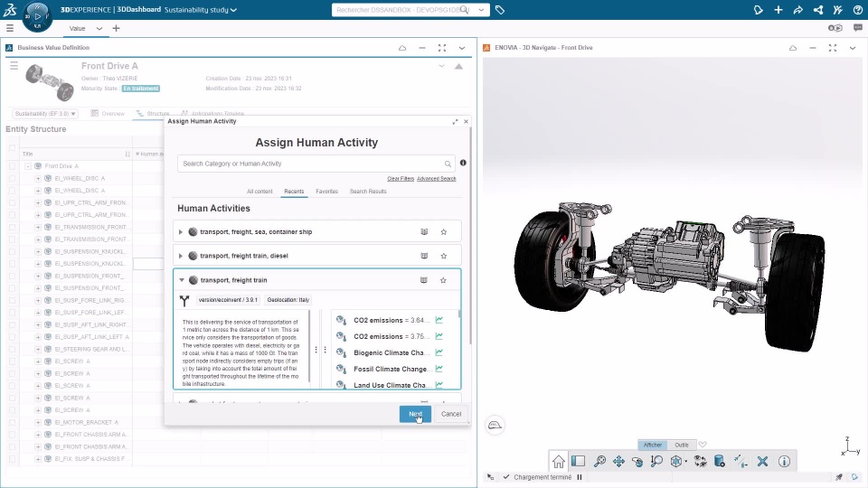Select the Fit All In zoom tool

click(x=599, y=461)
